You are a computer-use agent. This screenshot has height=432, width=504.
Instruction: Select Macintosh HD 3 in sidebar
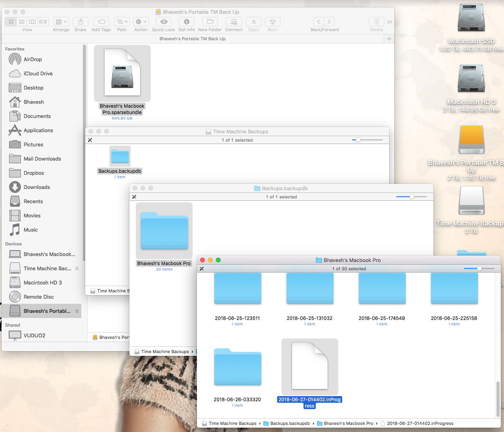(42, 283)
